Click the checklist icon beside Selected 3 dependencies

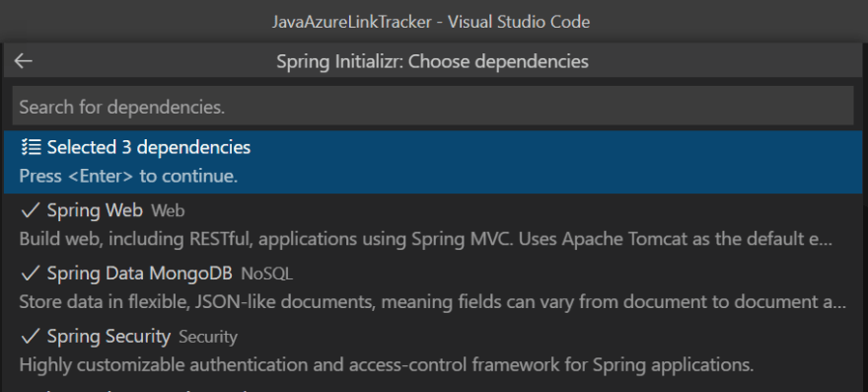coord(31,147)
